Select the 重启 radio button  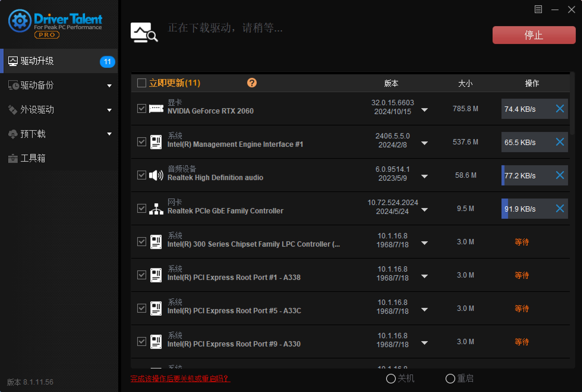coord(450,378)
